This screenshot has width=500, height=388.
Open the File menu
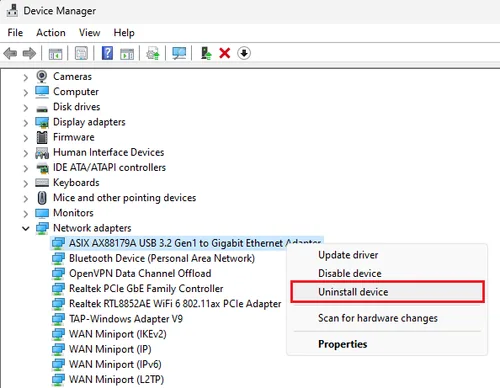[15, 33]
